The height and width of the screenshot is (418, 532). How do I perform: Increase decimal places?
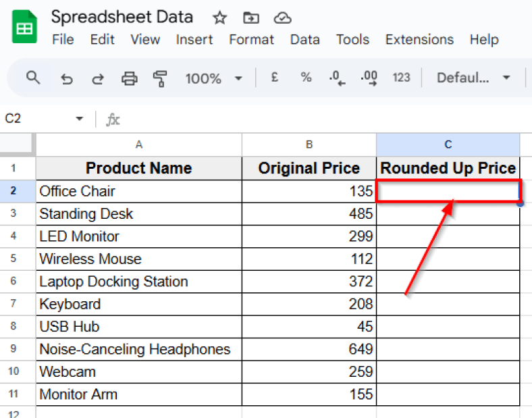coord(369,78)
